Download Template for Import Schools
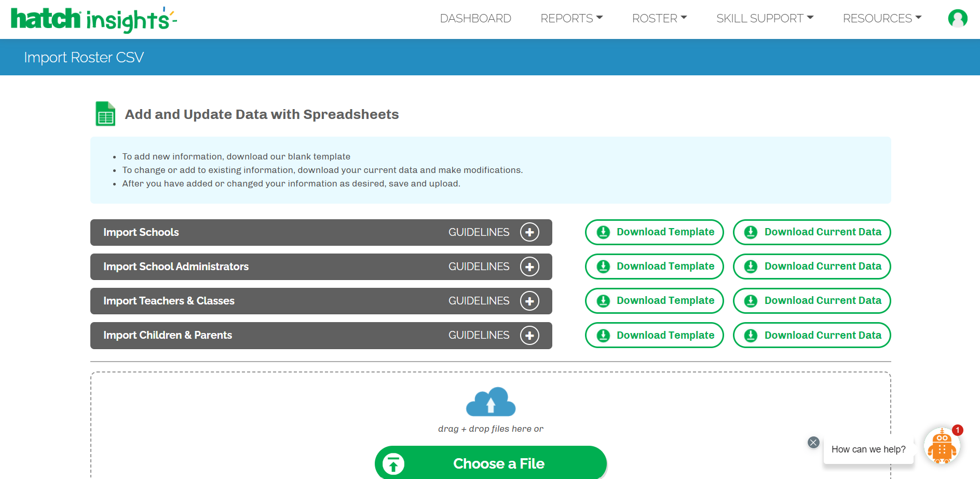980x479 pixels. click(x=654, y=232)
